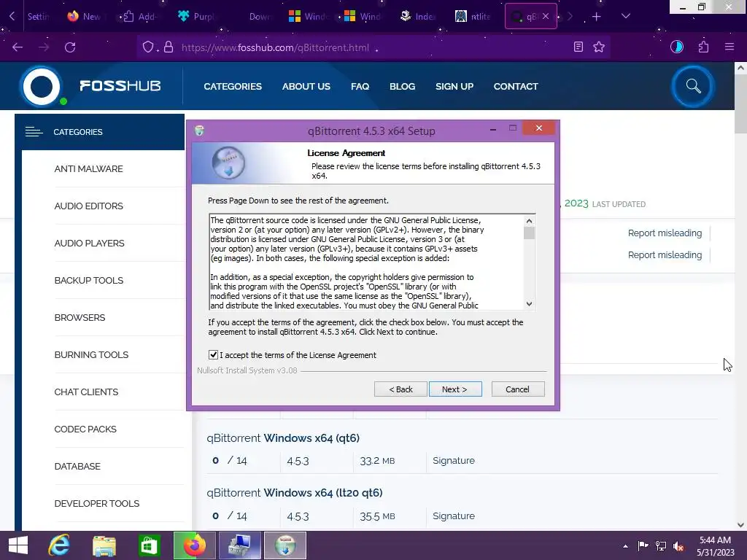747x560 pixels.
Task: Cancel the qBittorrent installation
Action: tap(517, 389)
